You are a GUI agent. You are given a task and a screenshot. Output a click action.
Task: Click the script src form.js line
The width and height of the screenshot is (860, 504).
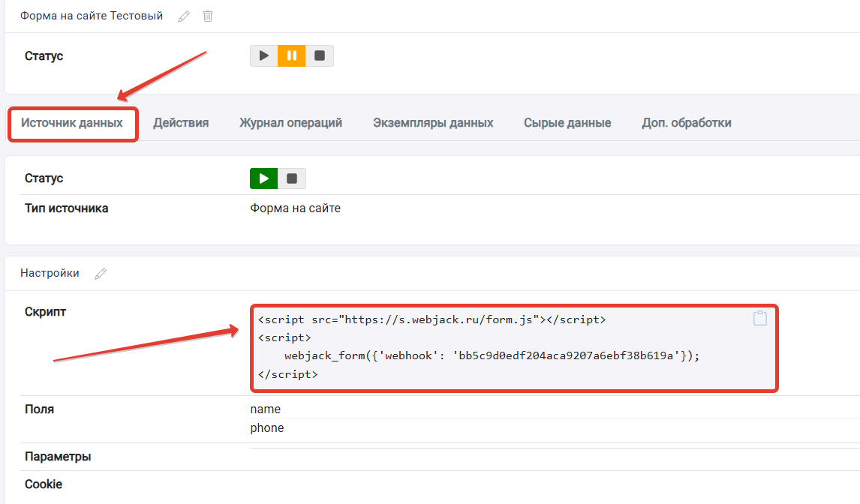point(432,319)
